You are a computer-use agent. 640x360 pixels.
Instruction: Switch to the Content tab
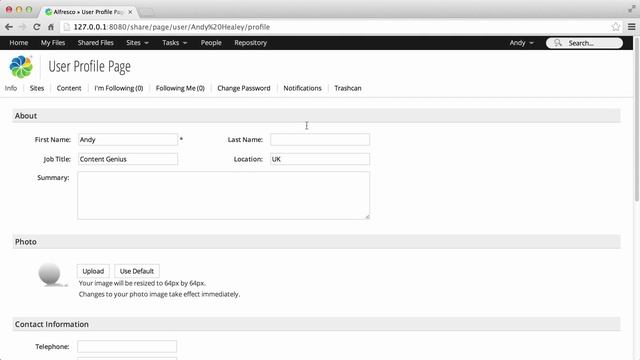69,88
